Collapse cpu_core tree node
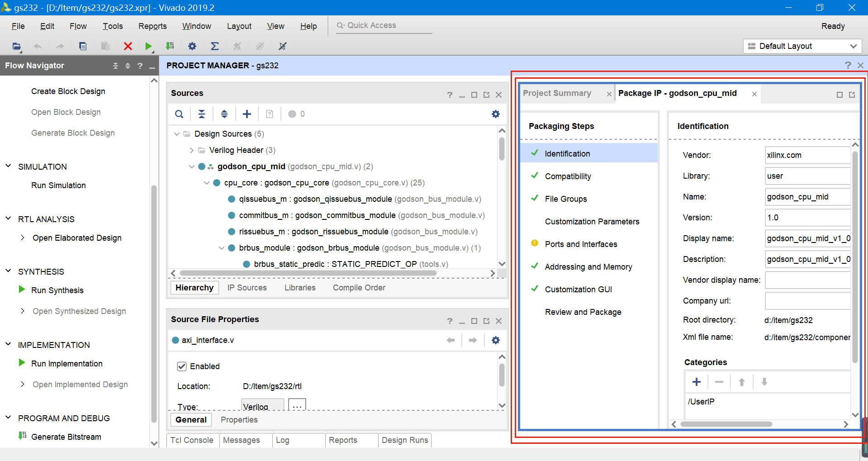This screenshot has height=461, width=868. pos(206,183)
